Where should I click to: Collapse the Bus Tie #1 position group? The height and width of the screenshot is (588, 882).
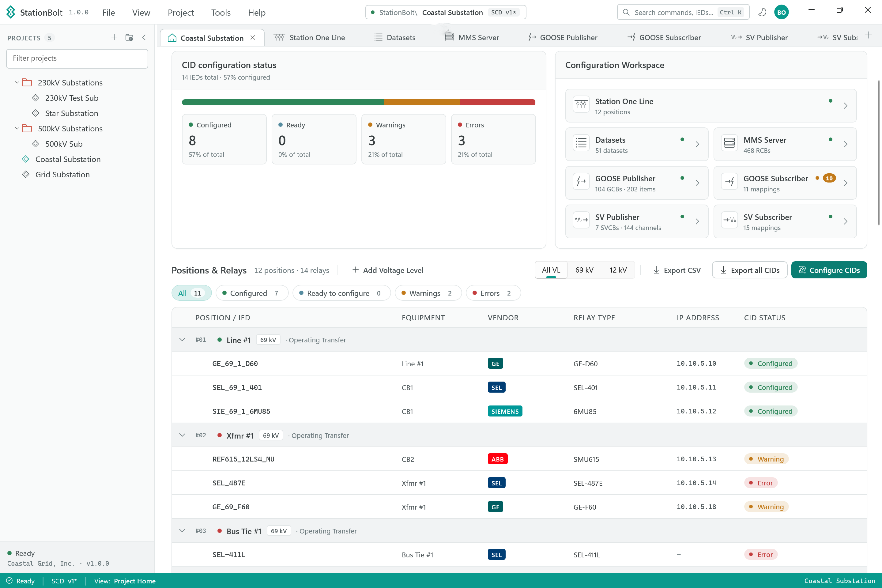182,531
